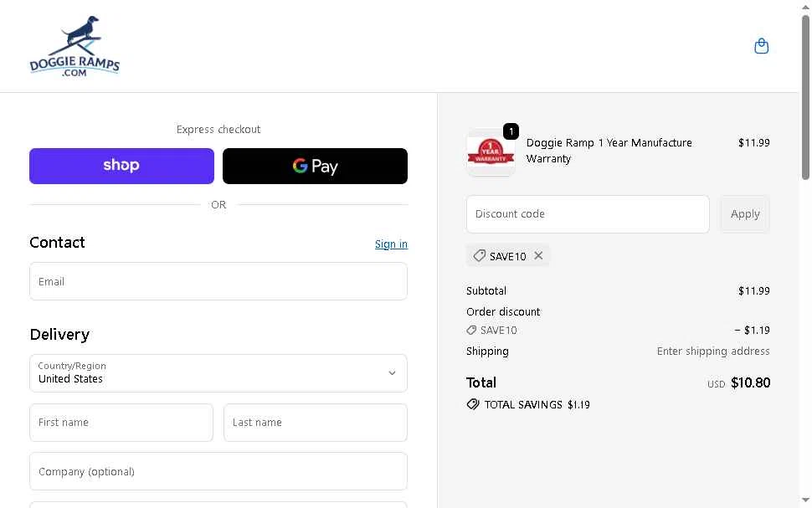Remove the SAVE10 discount code
Screen dimensions: 812x508
point(538,256)
